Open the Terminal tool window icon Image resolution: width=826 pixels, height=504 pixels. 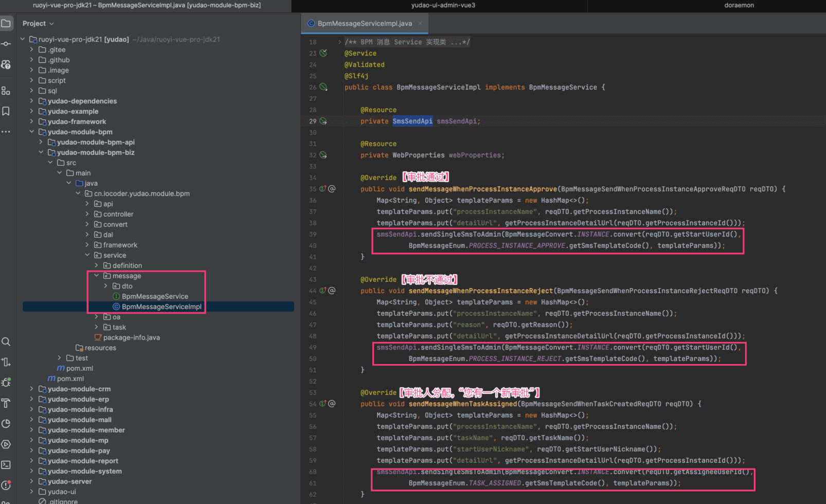tap(6, 465)
